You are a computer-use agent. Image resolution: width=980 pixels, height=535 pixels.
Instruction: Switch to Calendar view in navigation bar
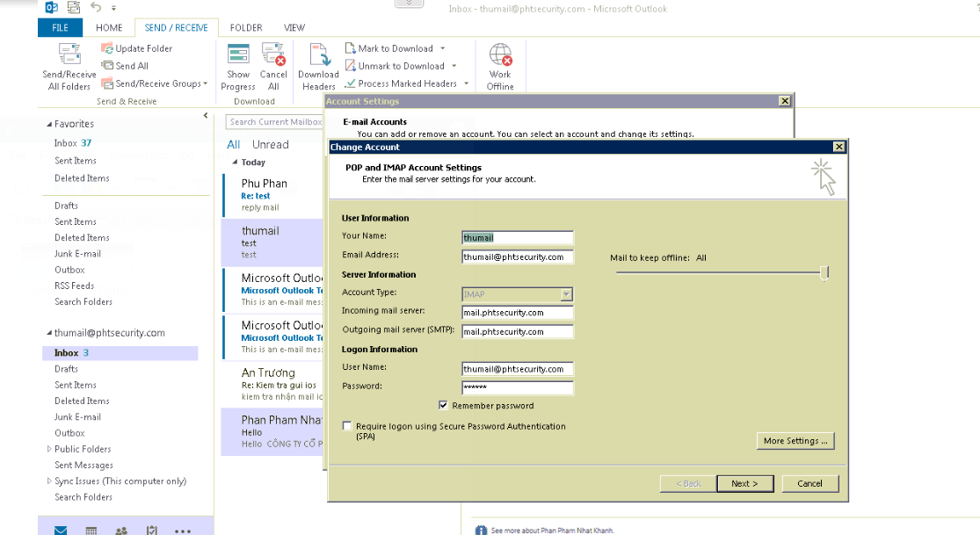coord(91,531)
